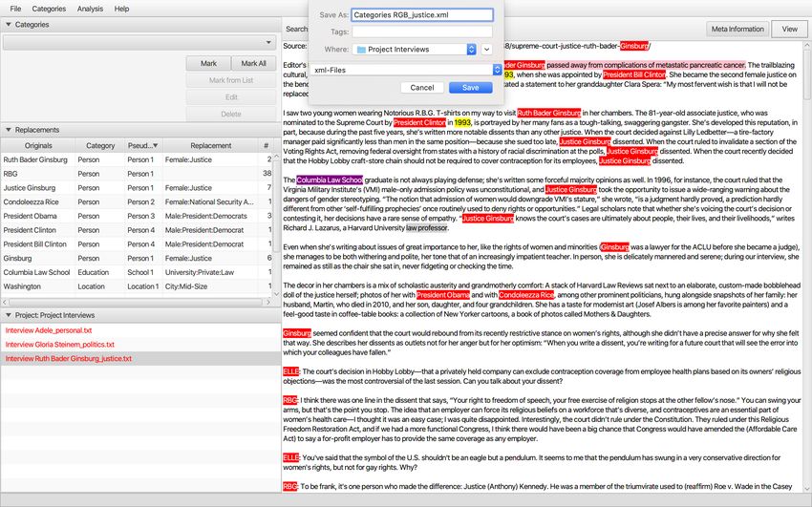
Task: Click the Project Interviews folder icon
Action: 361,49
